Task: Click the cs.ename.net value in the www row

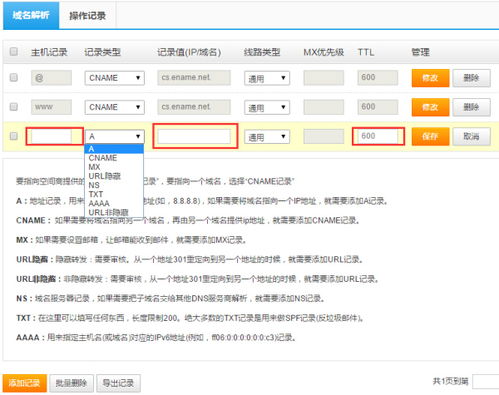Action: 194,107
